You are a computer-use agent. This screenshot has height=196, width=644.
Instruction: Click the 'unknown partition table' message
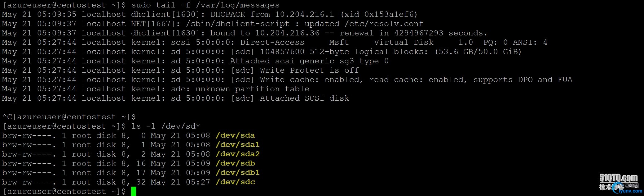coord(252,89)
